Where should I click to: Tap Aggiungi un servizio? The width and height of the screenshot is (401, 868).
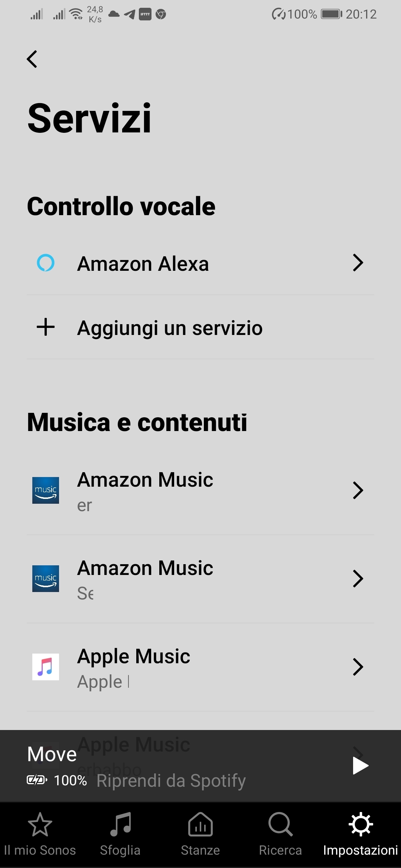[x=170, y=328]
